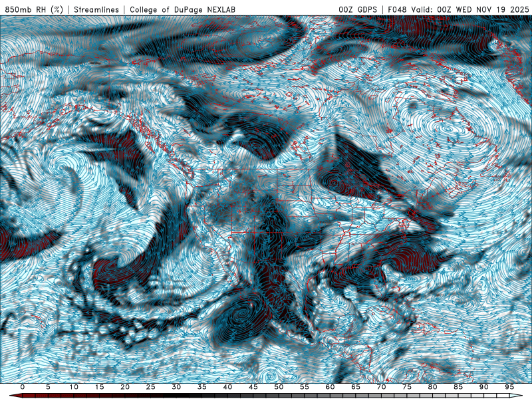Image resolution: width=532 pixels, height=399 pixels.
Task: Click the 40 label on the color scale
Action: (x=227, y=387)
